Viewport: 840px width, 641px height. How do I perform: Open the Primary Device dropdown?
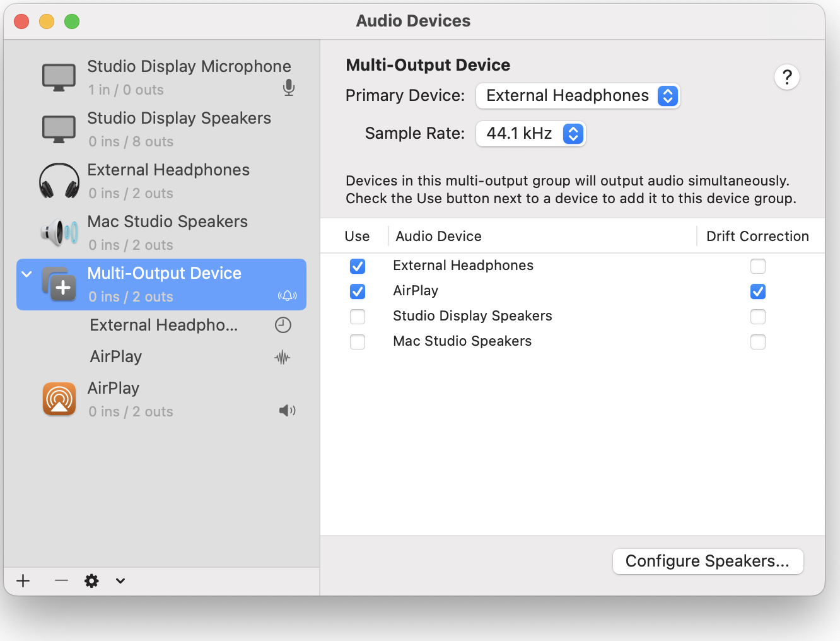point(578,96)
